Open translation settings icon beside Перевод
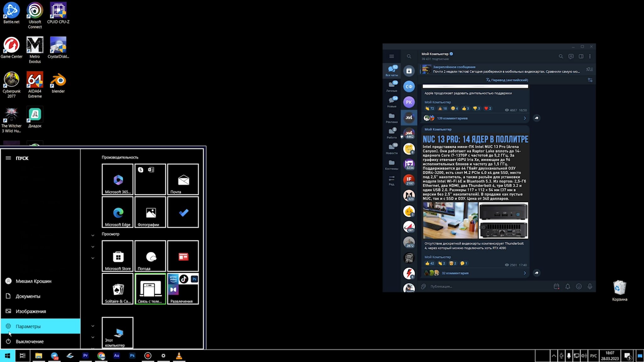Image resolution: width=644 pixels, height=362 pixels. 590,80
